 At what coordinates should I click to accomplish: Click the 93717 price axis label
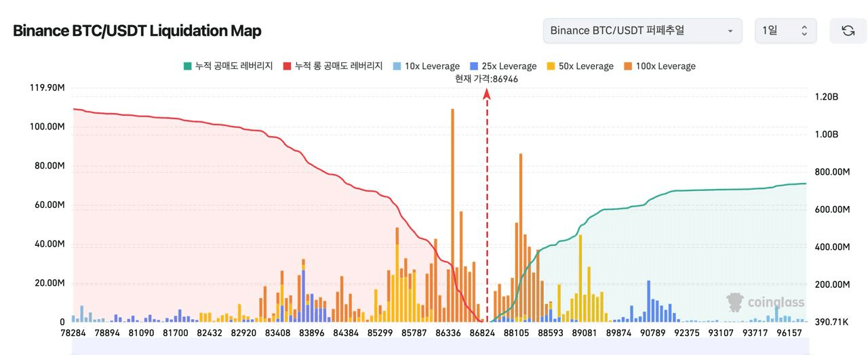pos(755,333)
